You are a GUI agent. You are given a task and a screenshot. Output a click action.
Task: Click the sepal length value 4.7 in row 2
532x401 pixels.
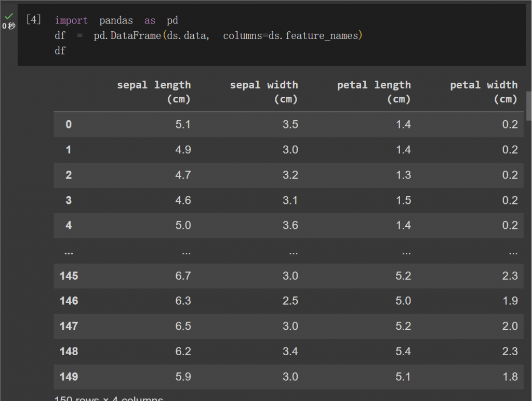click(x=183, y=175)
